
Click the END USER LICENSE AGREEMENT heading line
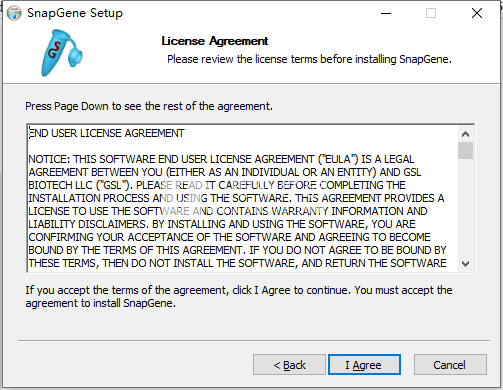(106, 133)
